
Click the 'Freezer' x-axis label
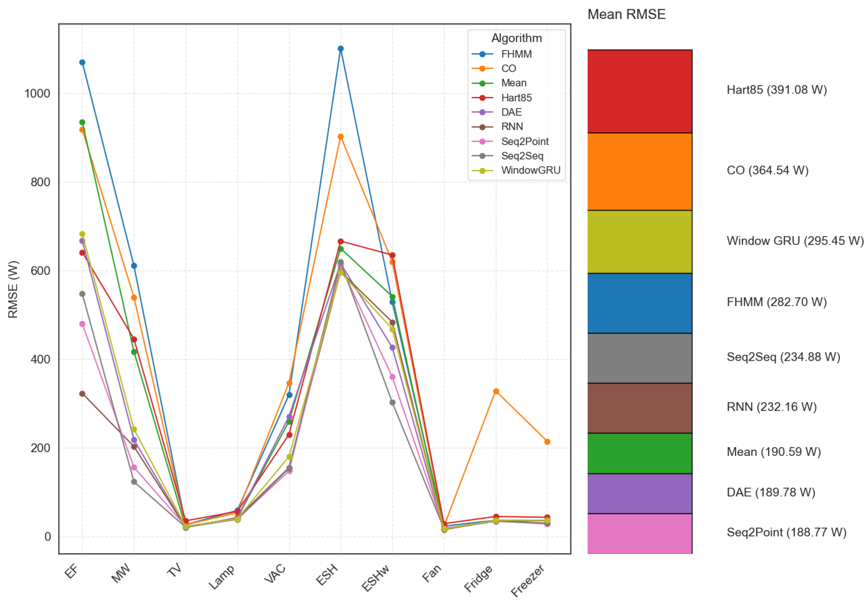(528, 581)
